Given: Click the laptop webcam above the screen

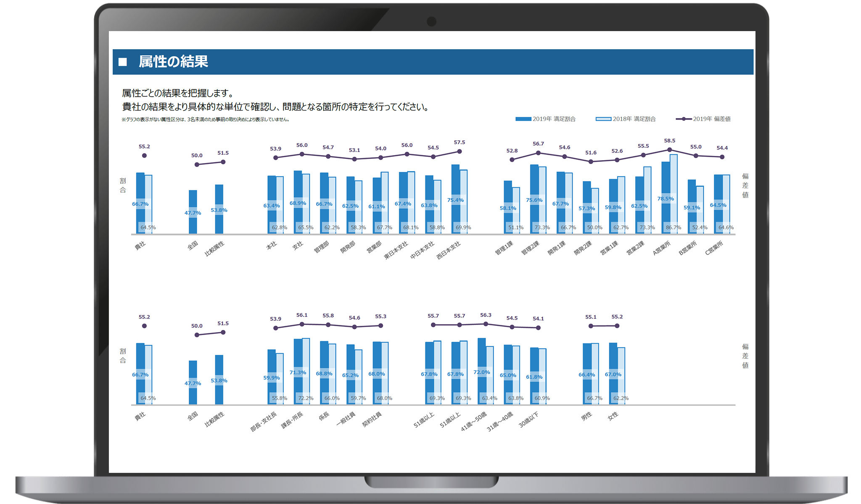Looking at the screenshot, I should (431, 21).
